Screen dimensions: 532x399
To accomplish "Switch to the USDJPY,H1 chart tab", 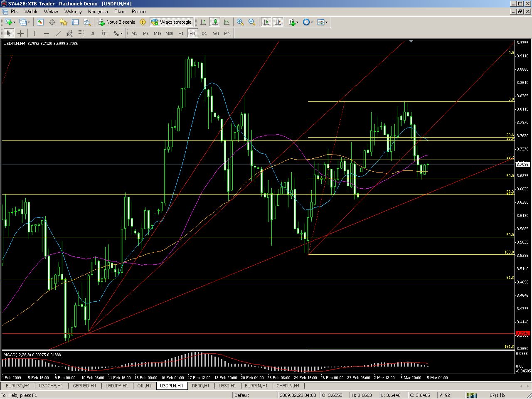I will click(x=117, y=386).
